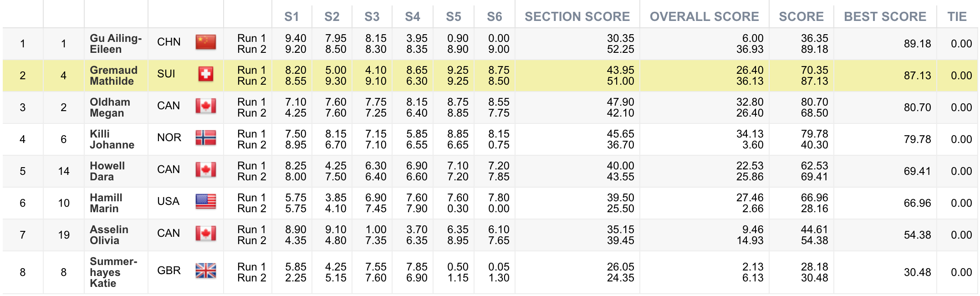Click the Canadian flag beside Howell Dara
This screenshot has width=980, height=296.
point(205,170)
